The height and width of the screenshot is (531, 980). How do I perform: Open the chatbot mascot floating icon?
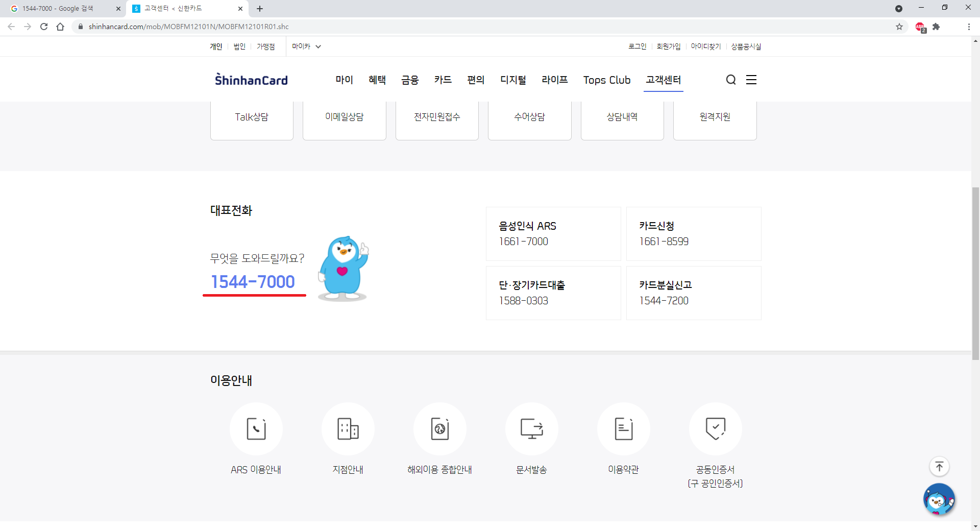click(939, 499)
